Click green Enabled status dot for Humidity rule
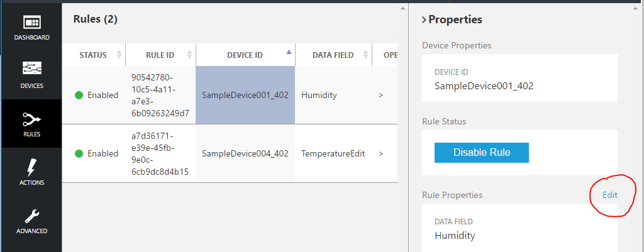Screen dimensions: 644x252 click(x=79, y=96)
